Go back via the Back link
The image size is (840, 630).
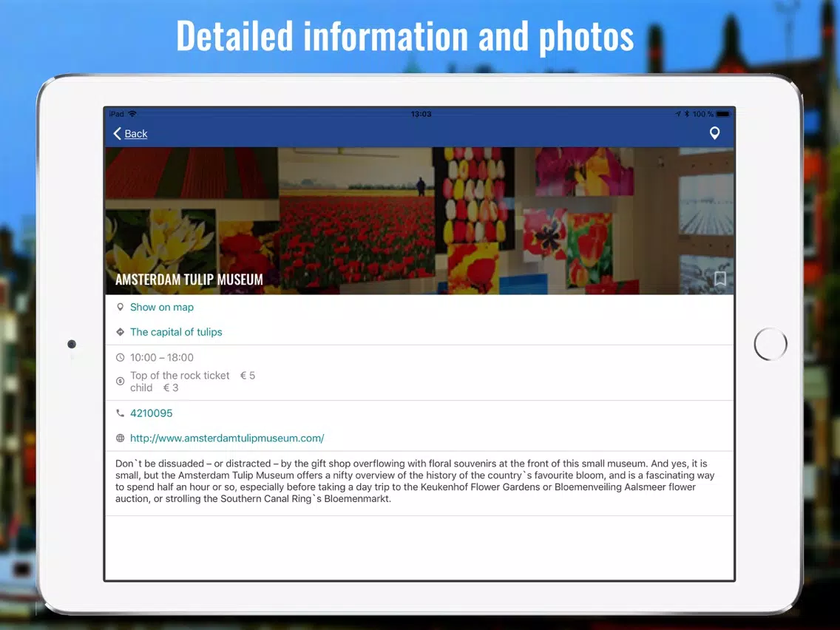click(136, 133)
